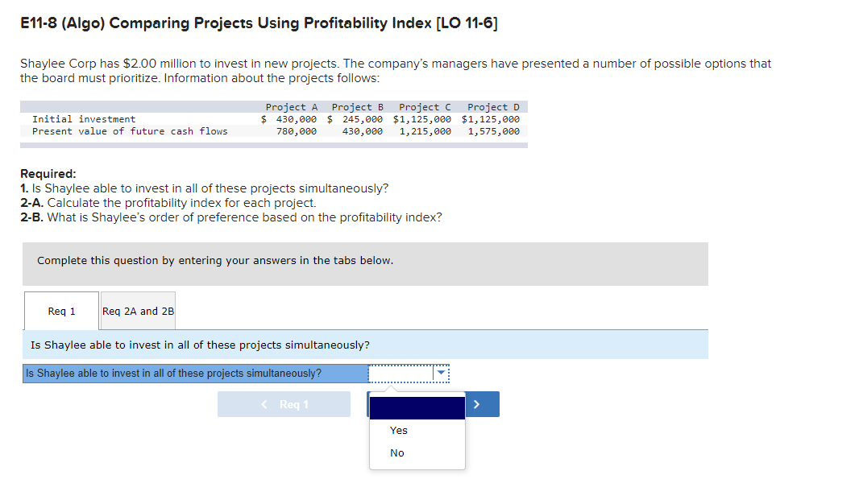Select 'Yes' from the dropdown options

(x=398, y=430)
